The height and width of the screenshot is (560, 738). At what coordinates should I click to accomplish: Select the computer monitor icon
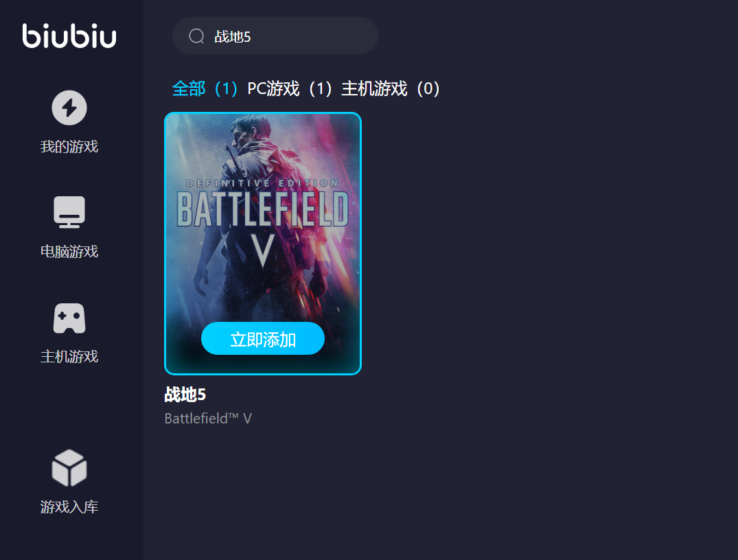coord(69,212)
